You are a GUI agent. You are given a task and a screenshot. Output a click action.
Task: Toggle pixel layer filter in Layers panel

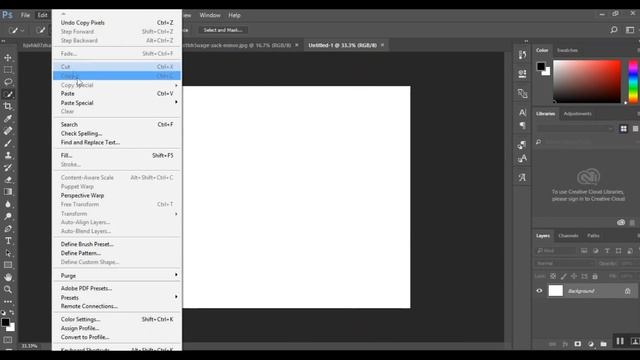tap(584, 251)
